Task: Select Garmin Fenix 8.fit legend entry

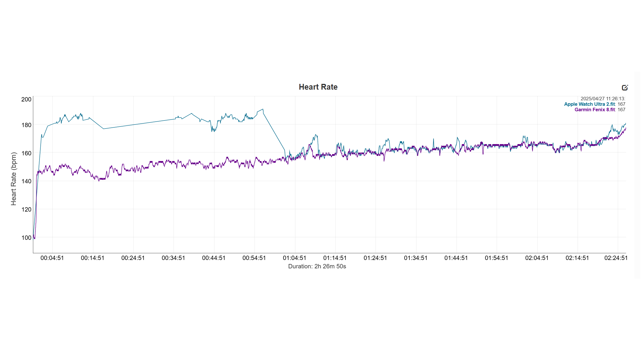Action: tap(595, 110)
